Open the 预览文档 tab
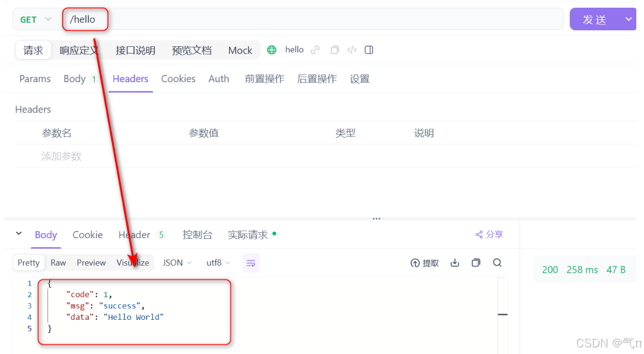 pos(191,51)
